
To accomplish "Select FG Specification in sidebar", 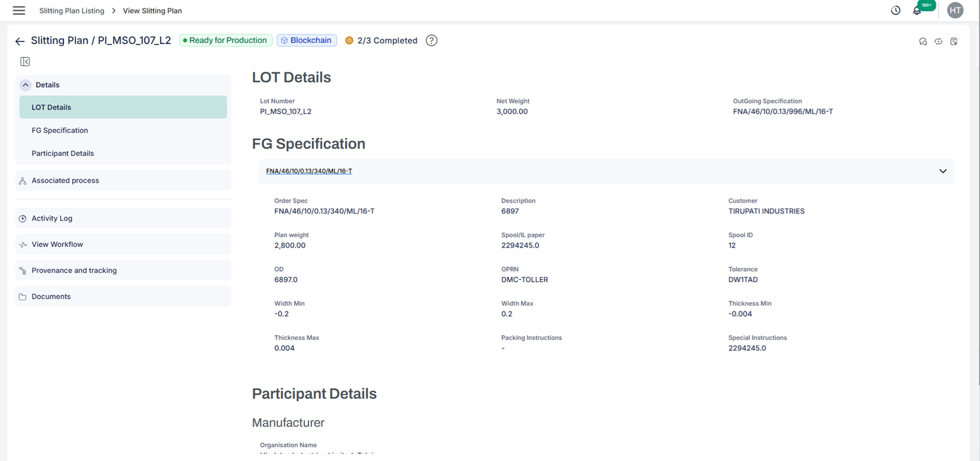I will pyautogui.click(x=59, y=130).
